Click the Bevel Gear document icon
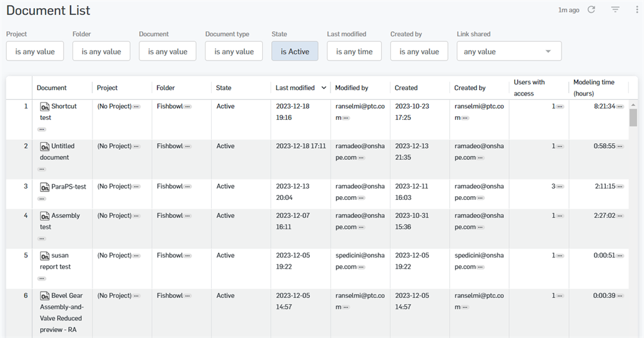 44,296
